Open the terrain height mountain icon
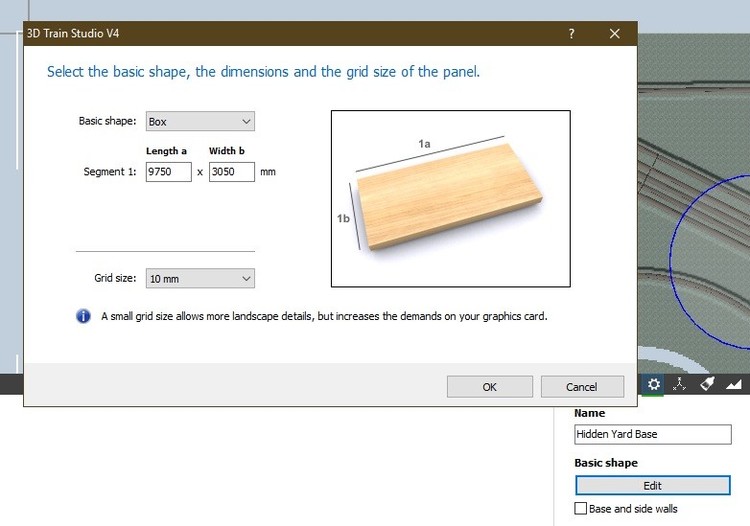 (734, 384)
